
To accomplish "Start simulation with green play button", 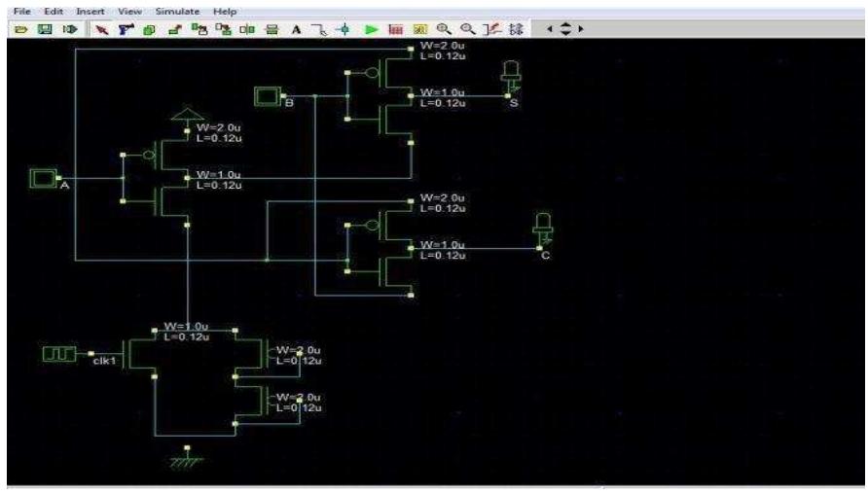I will click(x=372, y=29).
